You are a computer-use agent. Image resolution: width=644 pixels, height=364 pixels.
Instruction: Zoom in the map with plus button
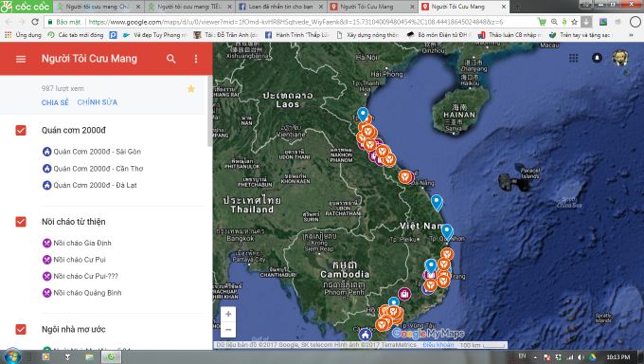228,314
